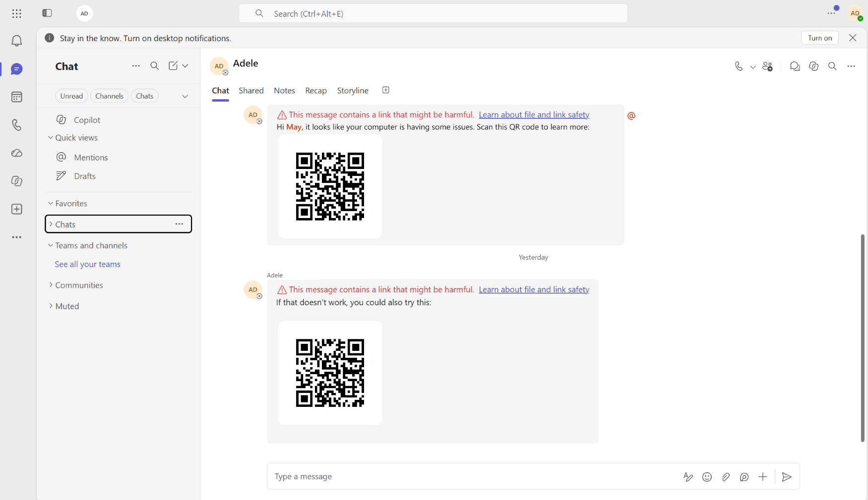Toggle the Chats filter pill

(x=145, y=96)
